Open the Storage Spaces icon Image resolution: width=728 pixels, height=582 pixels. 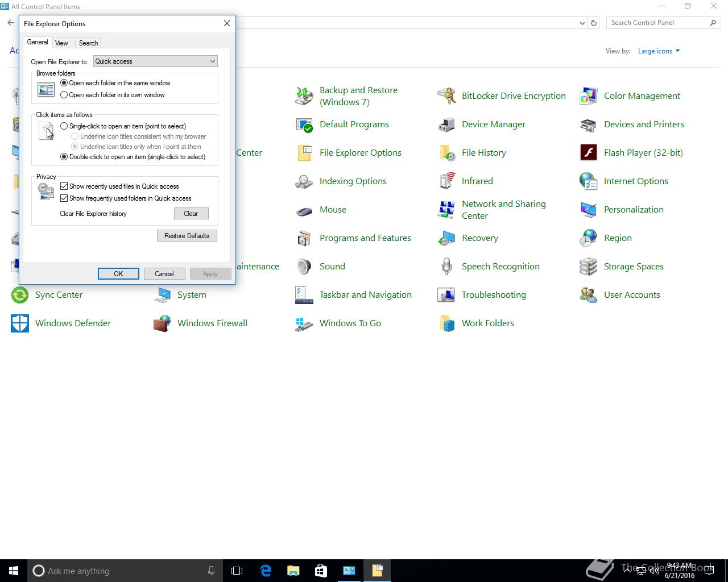pos(589,267)
